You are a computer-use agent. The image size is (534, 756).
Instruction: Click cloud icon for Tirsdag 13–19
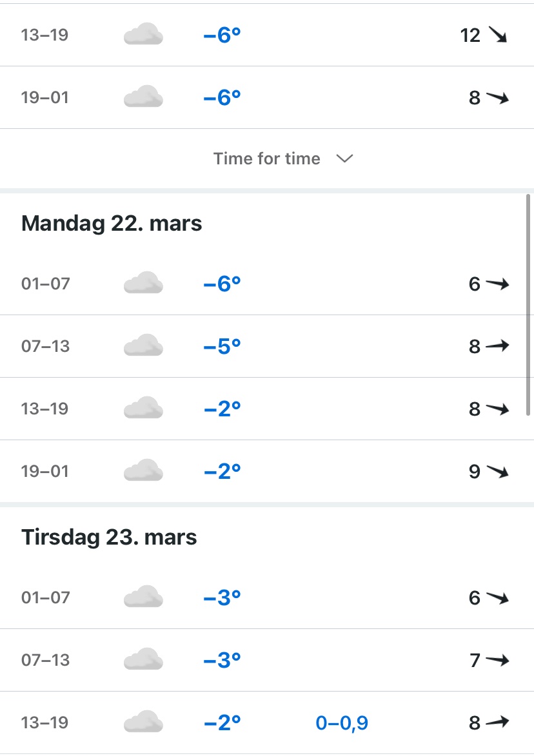point(143,722)
